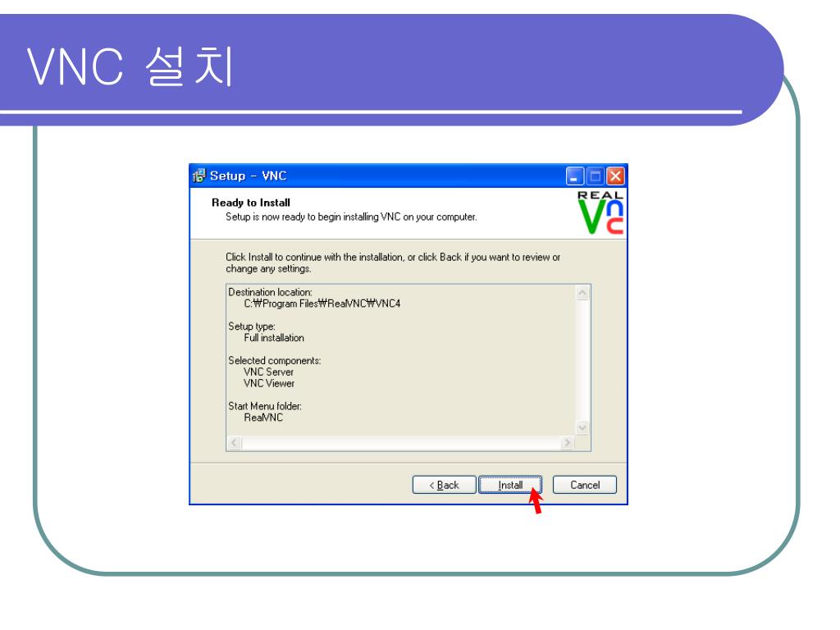
Task: Click the 'VNC Viewer' component line
Action: 269,384
